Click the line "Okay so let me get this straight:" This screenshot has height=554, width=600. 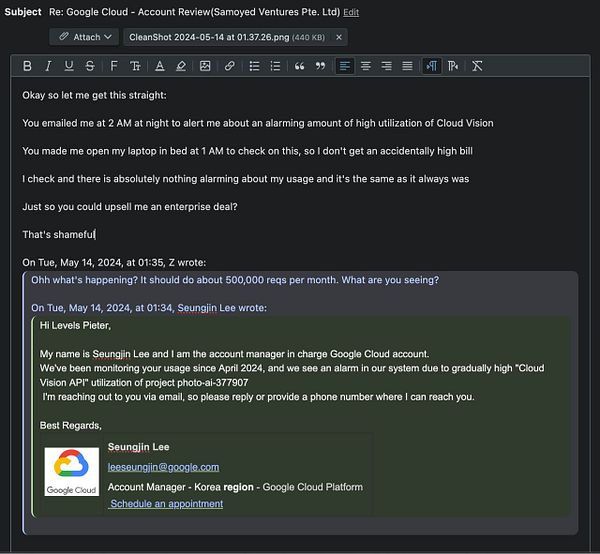point(95,95)
